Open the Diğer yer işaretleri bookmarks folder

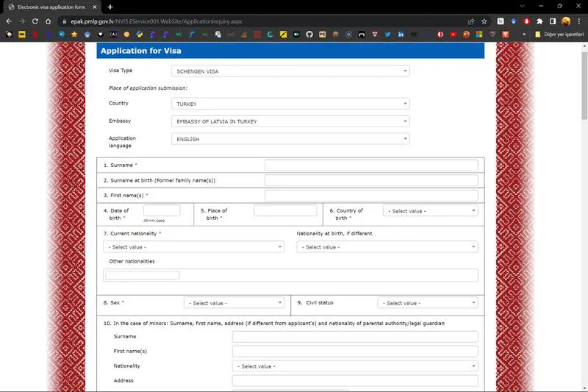tap(559, 35)
